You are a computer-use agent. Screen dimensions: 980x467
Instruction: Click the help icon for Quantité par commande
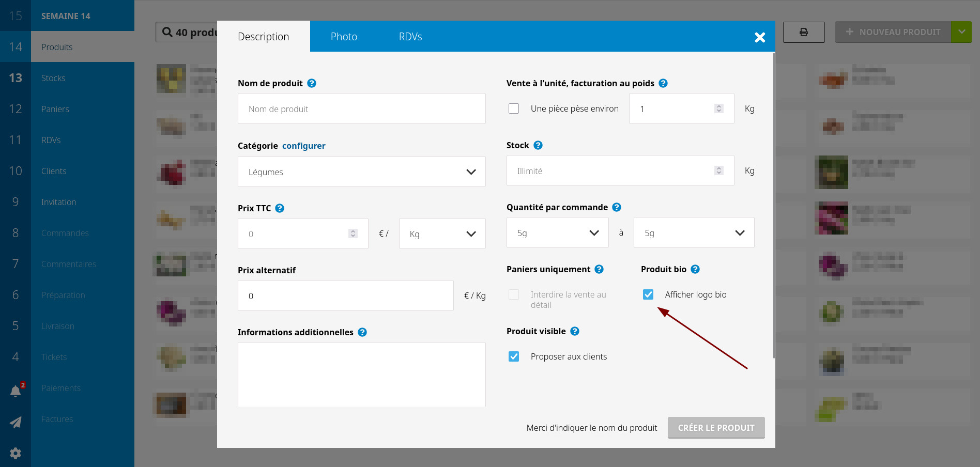click(x=617, y=207)
